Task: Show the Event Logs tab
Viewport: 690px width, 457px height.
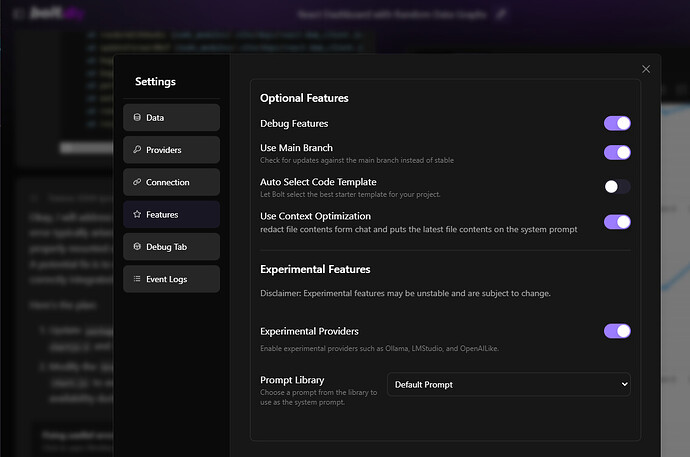Action: [171, 279]
